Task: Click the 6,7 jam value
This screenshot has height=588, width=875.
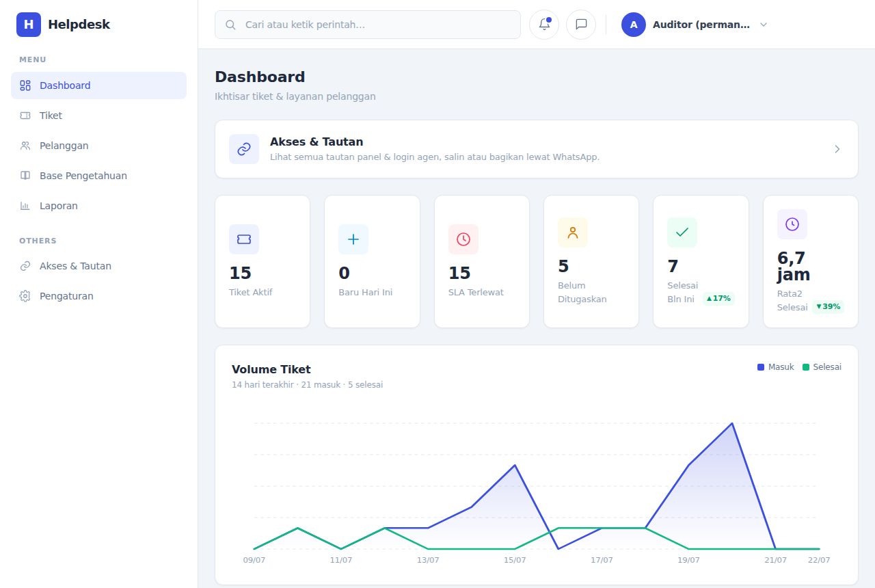Action: pyautogui.click(x=794, y=266)
